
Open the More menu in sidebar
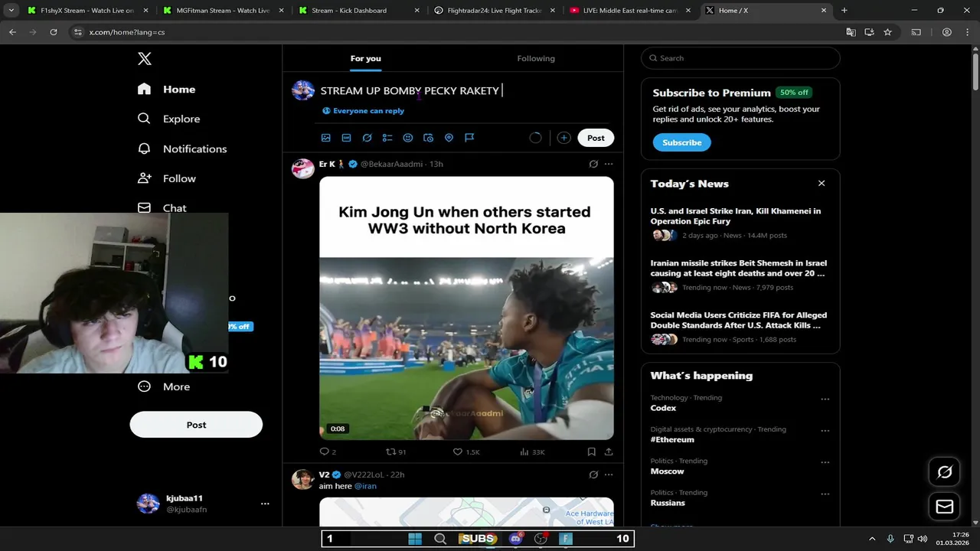pyautogui.click(x=163, y=386)
